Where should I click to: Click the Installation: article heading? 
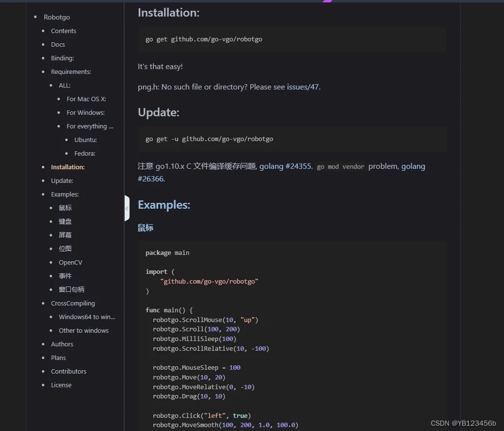168,13
